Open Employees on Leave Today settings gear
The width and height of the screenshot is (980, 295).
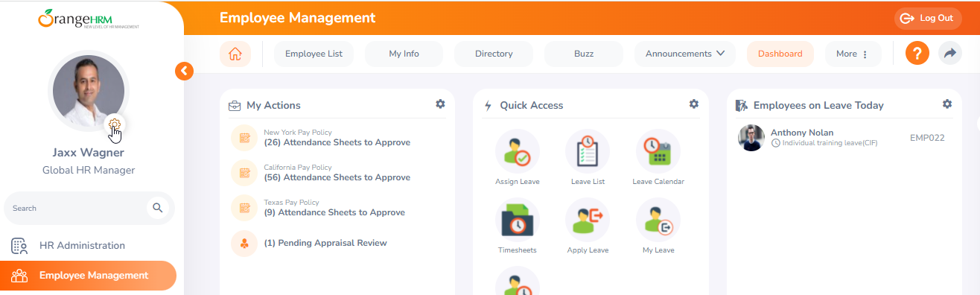click(x=947, y=104)
